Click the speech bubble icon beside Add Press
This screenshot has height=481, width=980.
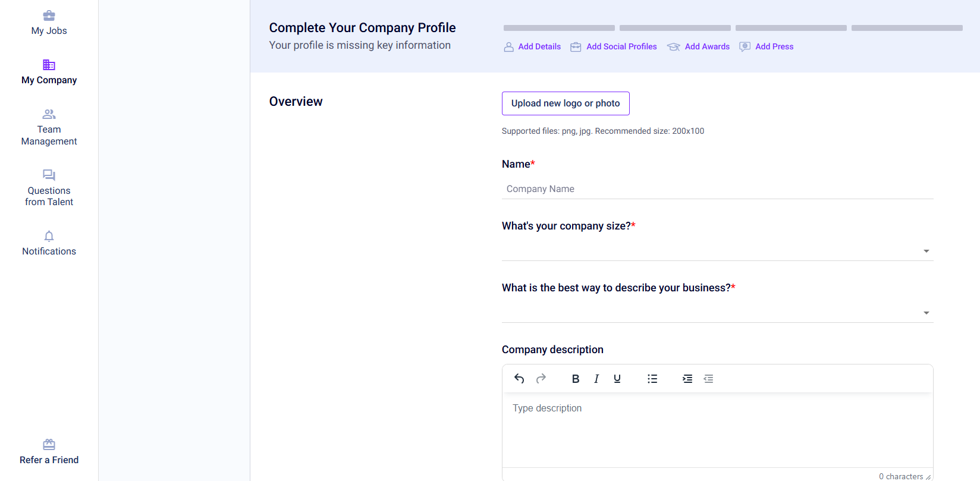tap(745, 47)
